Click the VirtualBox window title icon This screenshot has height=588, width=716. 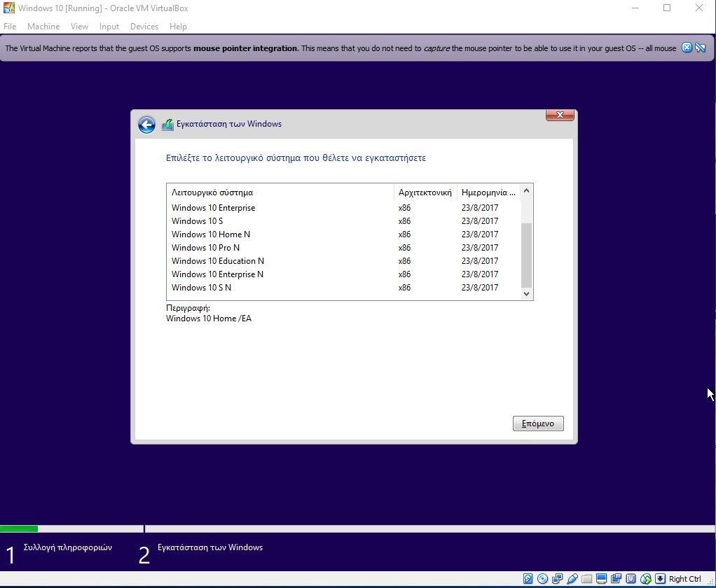(x=8, y=8)
